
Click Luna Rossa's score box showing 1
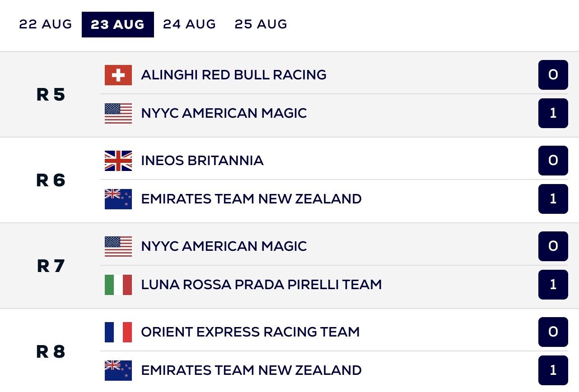coord(553,285)
